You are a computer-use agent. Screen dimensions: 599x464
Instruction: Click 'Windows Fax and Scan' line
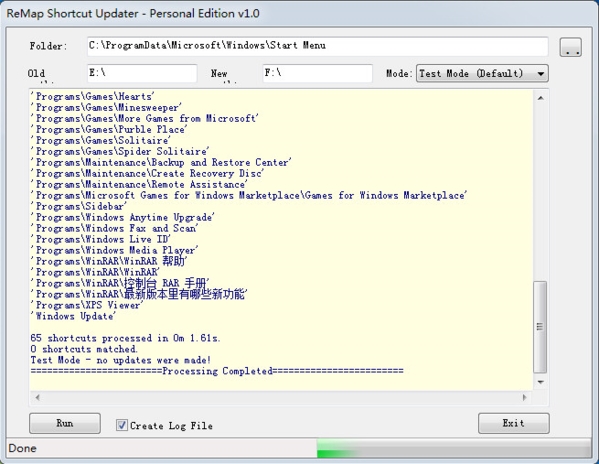[114, 229]
